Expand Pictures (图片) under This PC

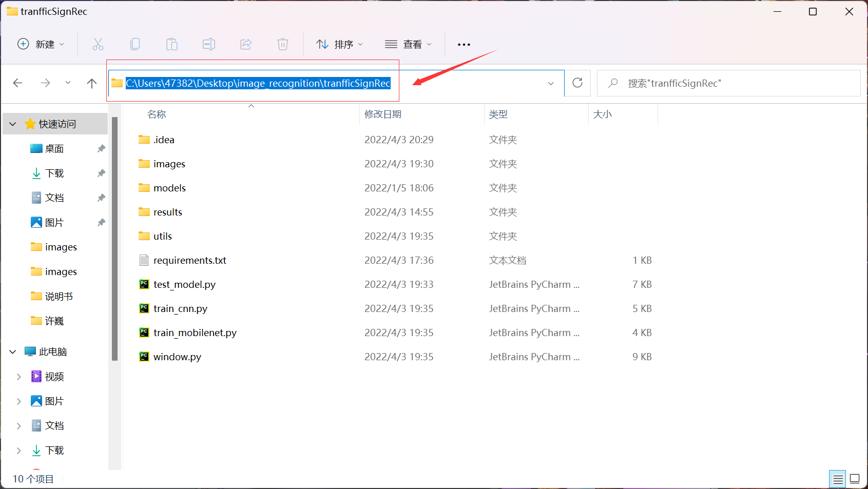point(19,401)
